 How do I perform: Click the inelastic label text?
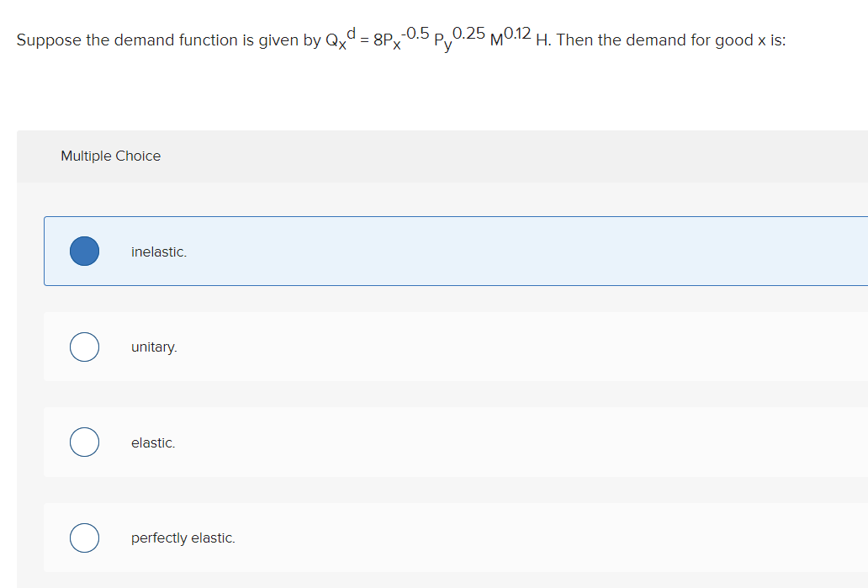(159, 252)
